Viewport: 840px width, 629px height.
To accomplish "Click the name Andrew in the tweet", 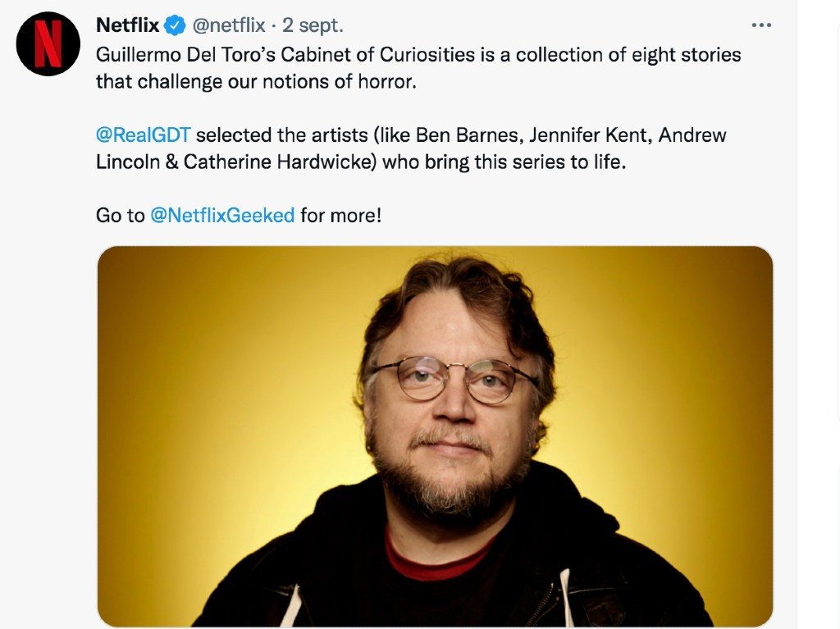I will (x=692, y=135).
